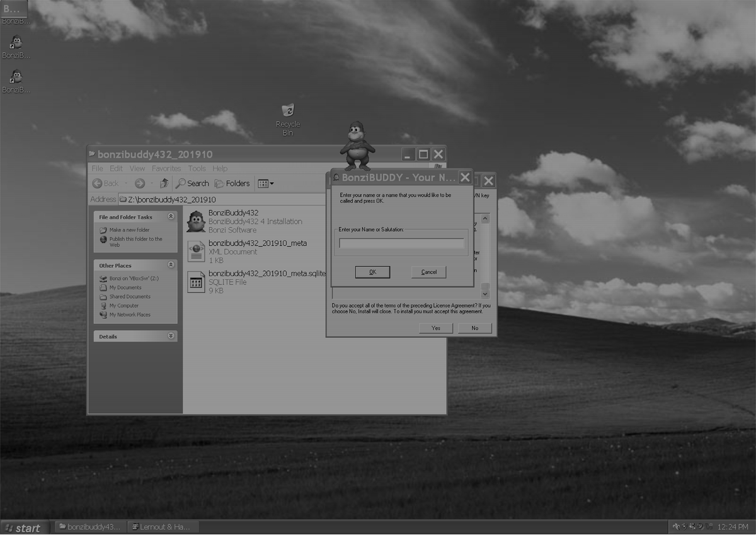Click Yes to accept License Agreement
Image resolution: width=756 pixels, height=535 pixels.
point(436,328)
